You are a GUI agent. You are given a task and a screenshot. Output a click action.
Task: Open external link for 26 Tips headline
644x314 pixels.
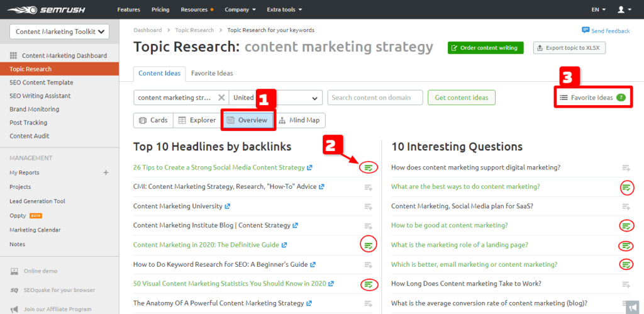(309, 167)
